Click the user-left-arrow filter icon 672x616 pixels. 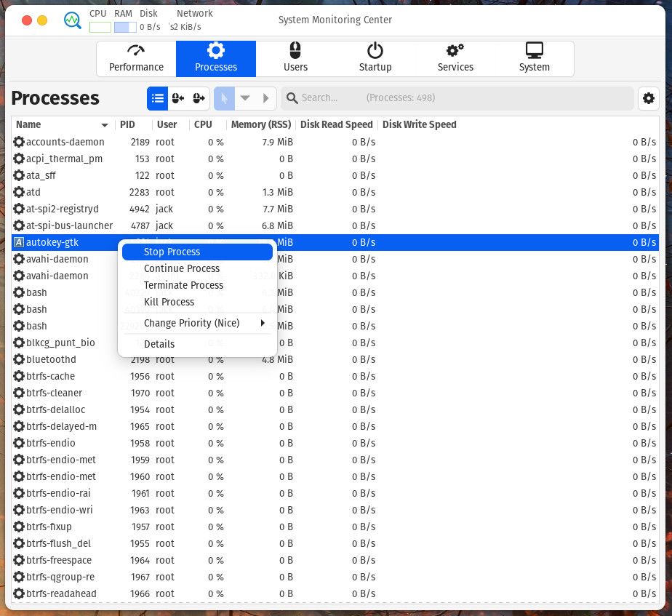(x=178, y=97)
